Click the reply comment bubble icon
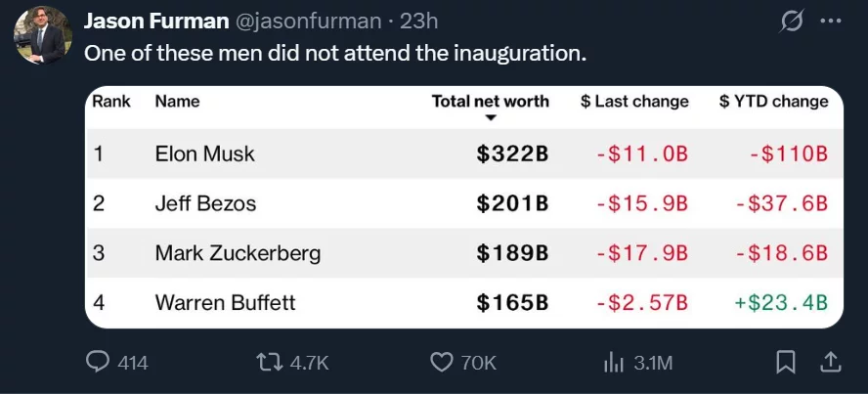868x394 pixels. [x=99, y=362]
